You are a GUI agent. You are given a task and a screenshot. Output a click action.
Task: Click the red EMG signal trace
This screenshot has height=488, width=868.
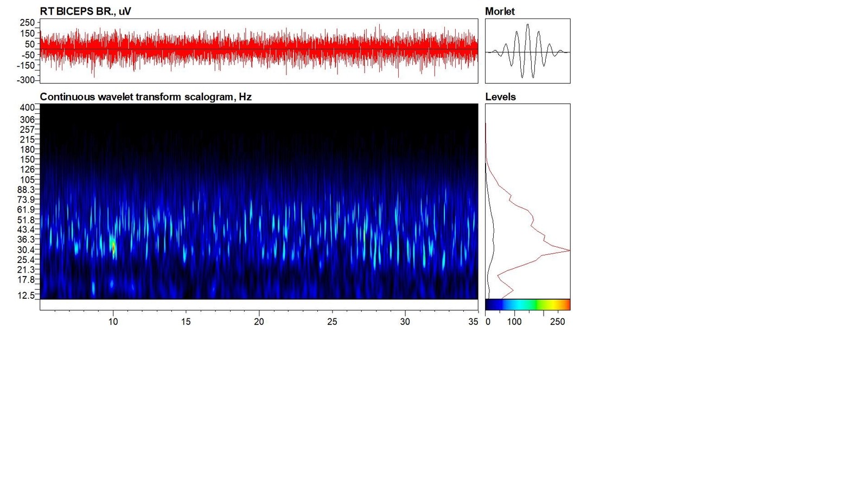click(x=259, y=49)
